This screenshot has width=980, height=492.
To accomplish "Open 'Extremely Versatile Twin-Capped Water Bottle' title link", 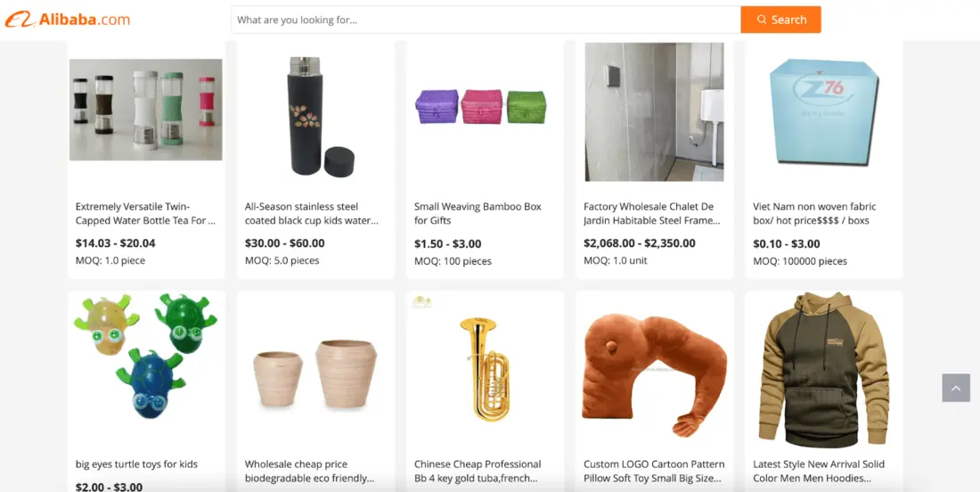I will pos(145,213).
